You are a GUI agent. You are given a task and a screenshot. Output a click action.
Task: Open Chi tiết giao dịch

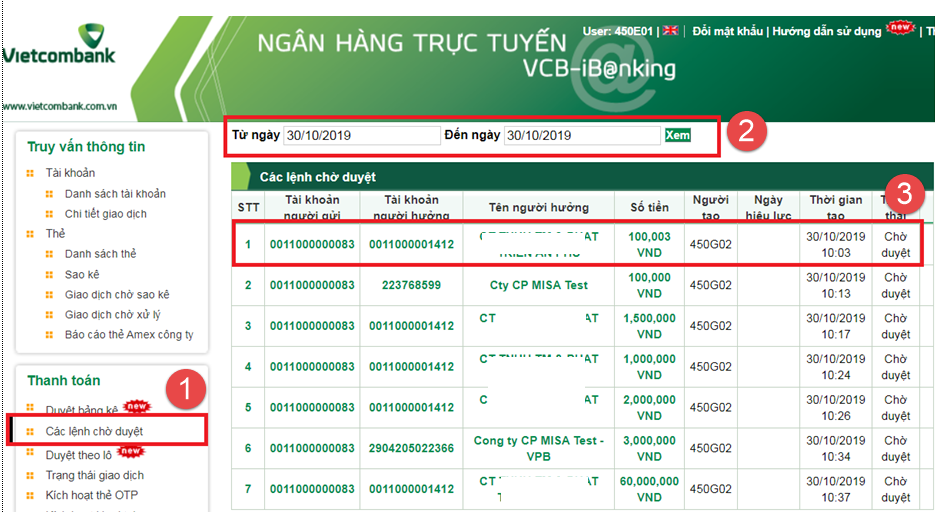click(x=106, y=214)
